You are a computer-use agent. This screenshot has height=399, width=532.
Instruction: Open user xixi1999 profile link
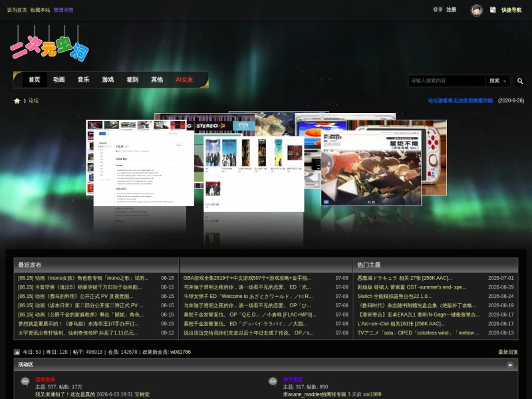pos(372,394)
